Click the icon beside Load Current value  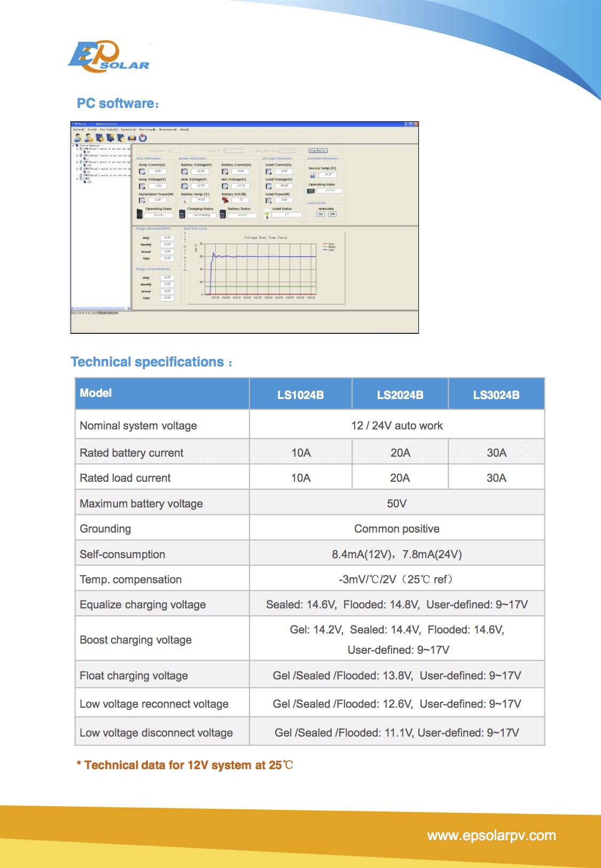point(269,171)
